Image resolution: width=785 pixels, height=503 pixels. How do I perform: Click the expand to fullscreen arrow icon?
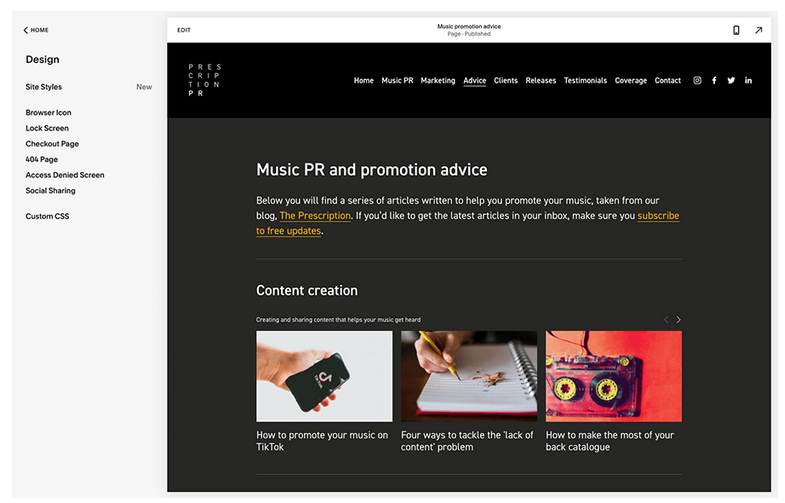pyautogui.click(x=758, y=30)
